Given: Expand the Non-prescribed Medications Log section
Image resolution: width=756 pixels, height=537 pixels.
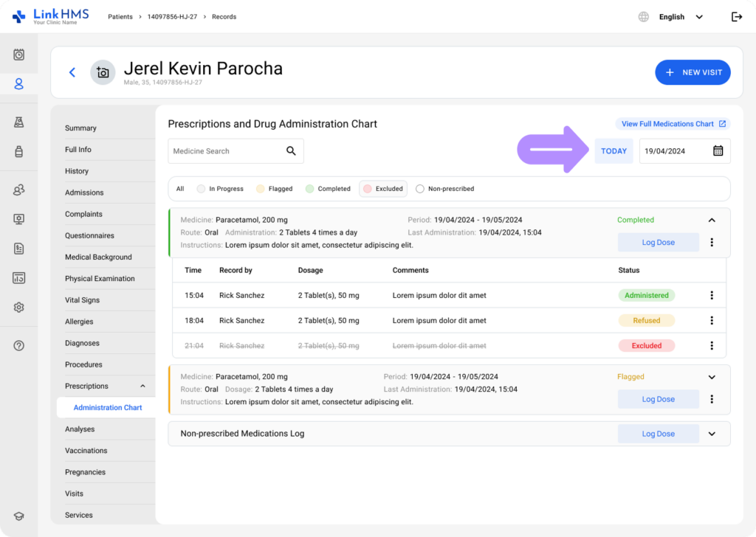Looking at the screenshot, I should (712, 434).
